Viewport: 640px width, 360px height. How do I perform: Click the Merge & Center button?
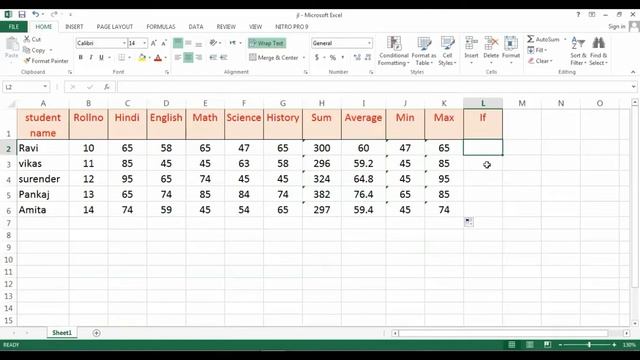tap(274, 58)
